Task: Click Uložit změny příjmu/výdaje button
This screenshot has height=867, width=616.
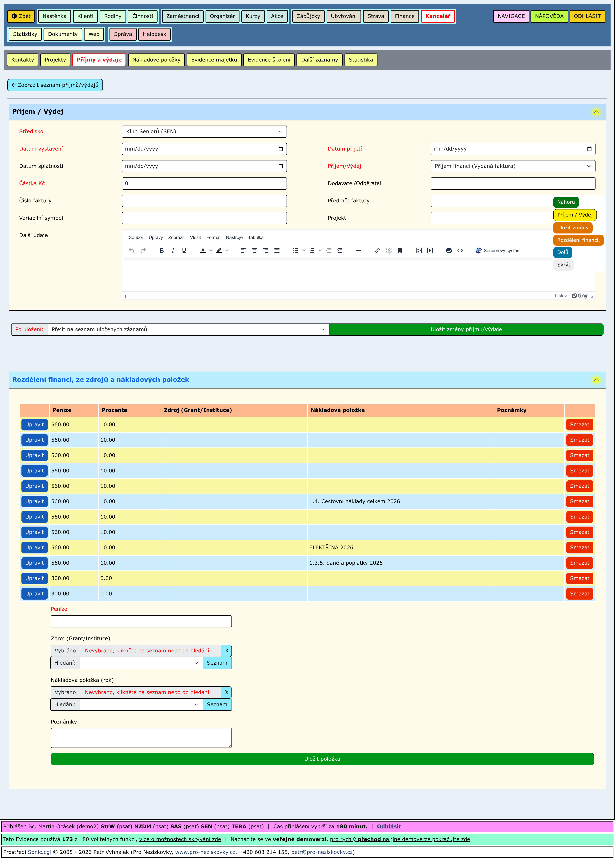Action: (466, 330)
